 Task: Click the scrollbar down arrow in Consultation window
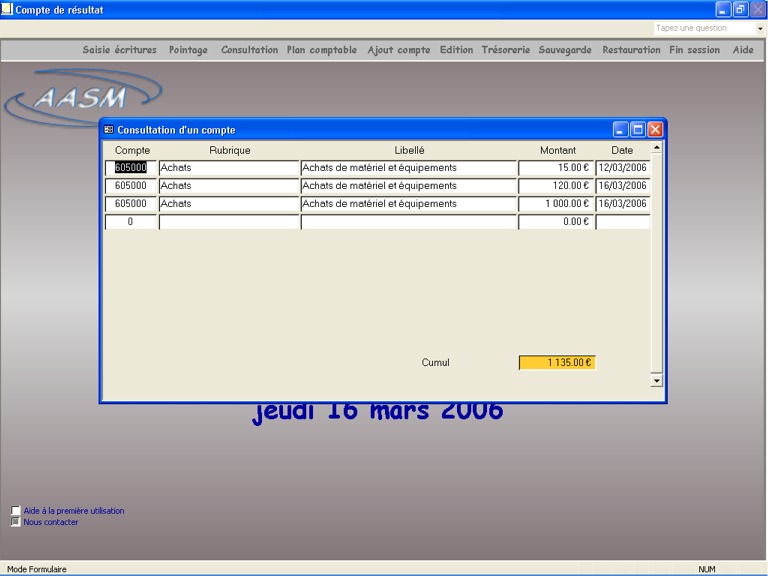[x=656, y=381]
